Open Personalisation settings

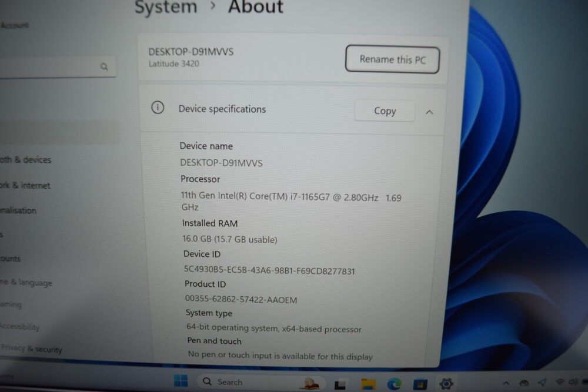click(18, 210)
